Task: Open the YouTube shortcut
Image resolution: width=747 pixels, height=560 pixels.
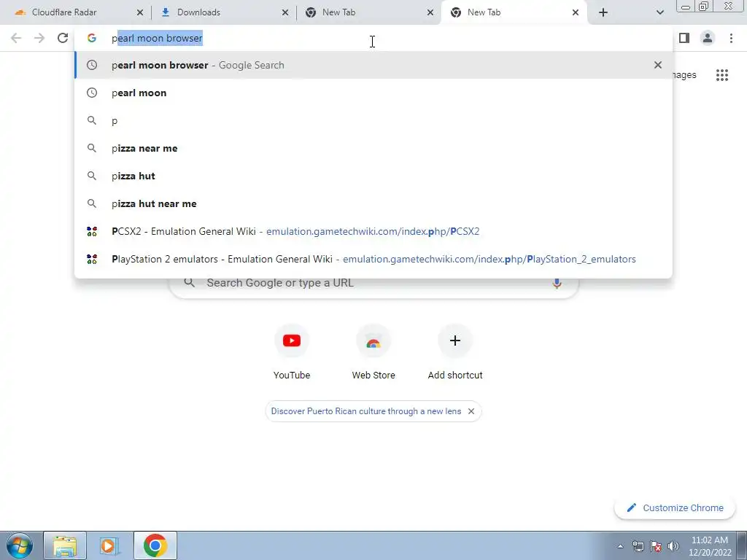Action: coord(292,352)
